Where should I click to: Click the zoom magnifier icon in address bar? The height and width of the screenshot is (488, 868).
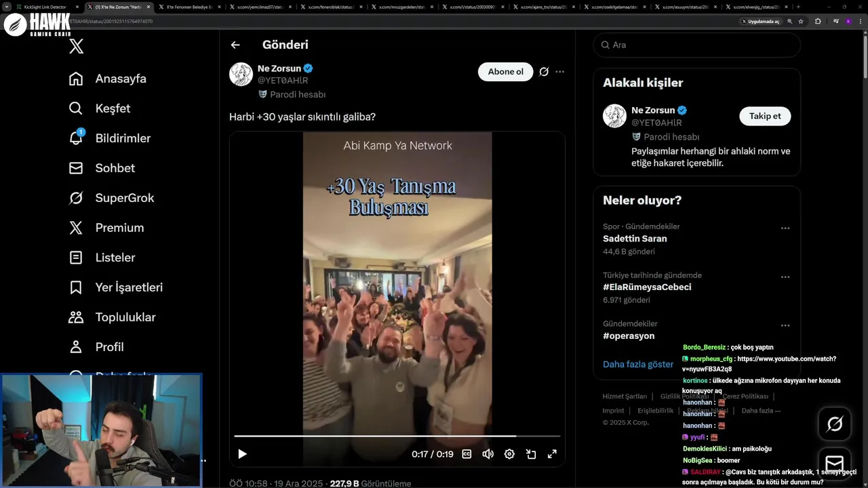(790, 22)
